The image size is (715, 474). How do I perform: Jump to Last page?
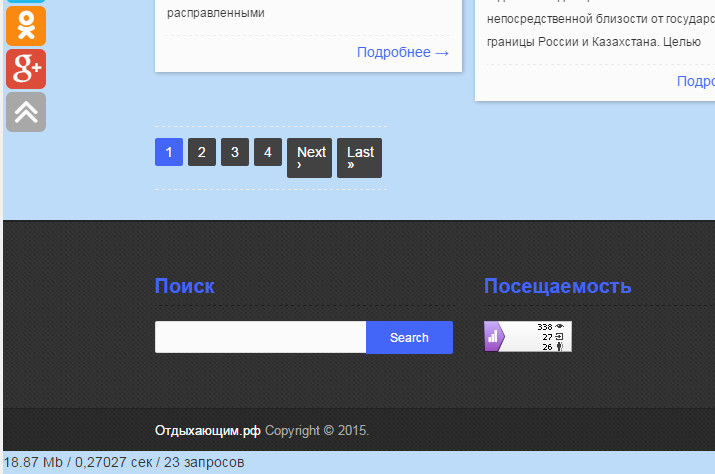(x=359, y=158)
